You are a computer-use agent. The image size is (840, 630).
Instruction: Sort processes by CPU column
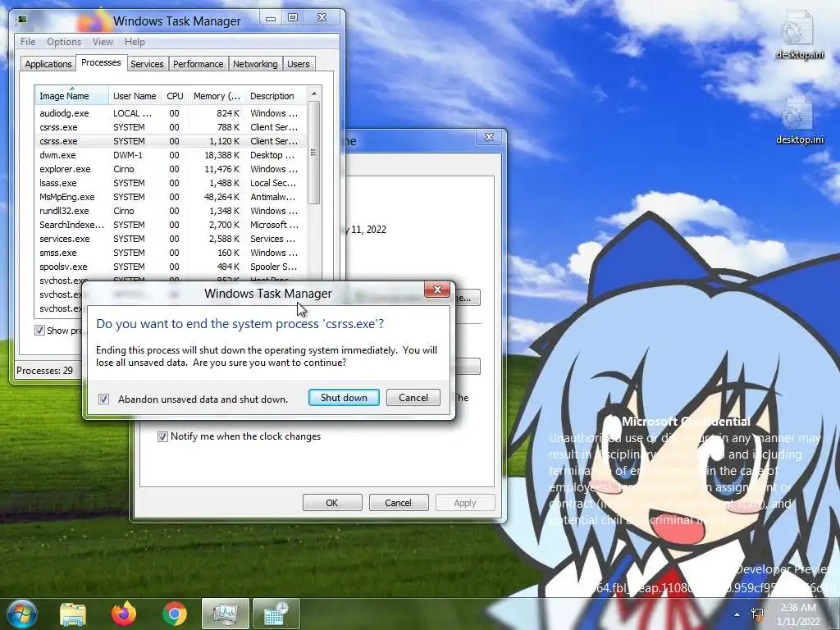tap(175, 96)
